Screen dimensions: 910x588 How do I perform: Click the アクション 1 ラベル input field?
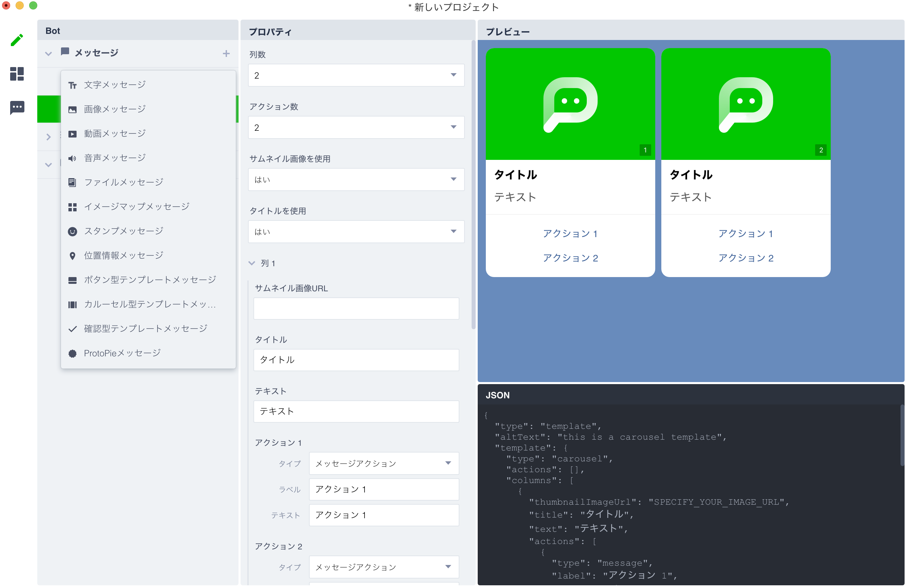384,489
